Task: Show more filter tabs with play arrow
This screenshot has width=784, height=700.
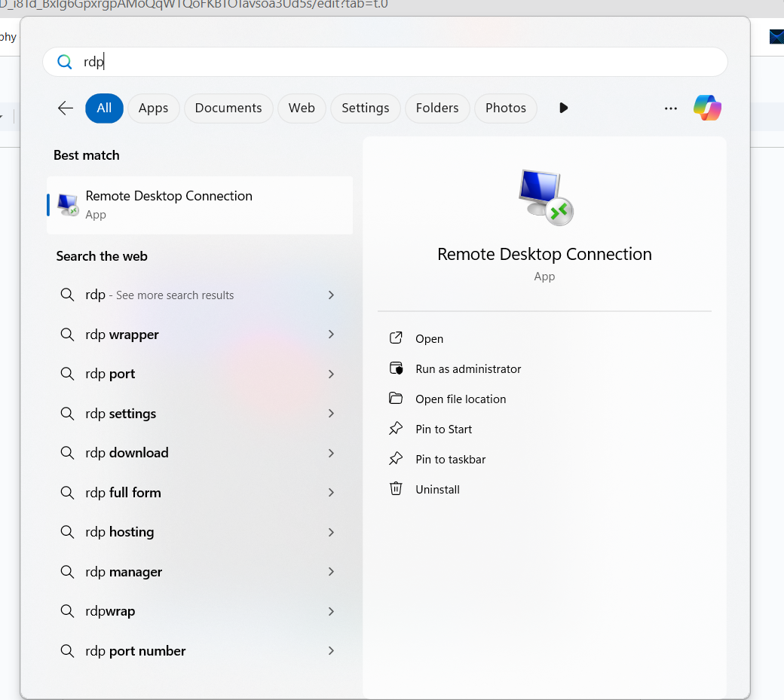Action: [x=563, y=108]
